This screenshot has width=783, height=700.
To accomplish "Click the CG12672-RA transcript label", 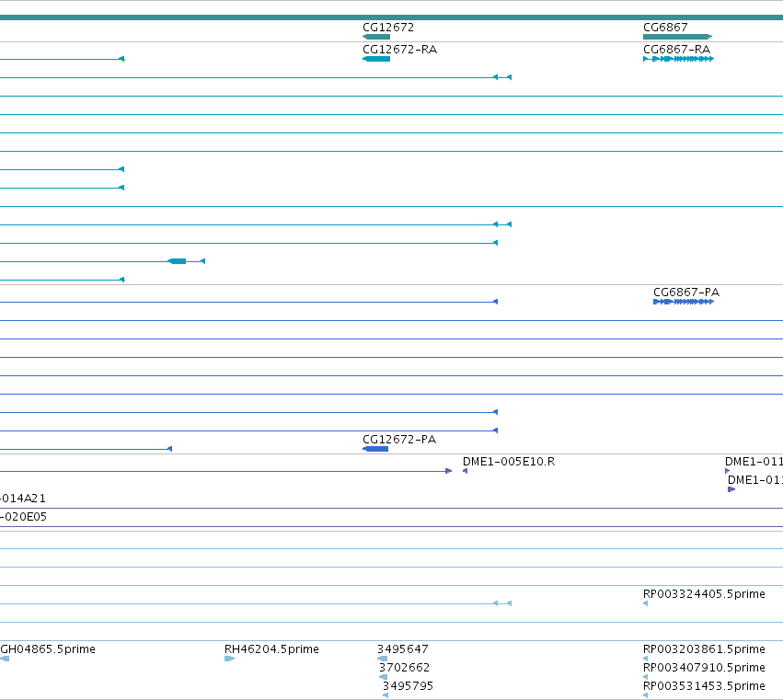I will click(399, 50).
